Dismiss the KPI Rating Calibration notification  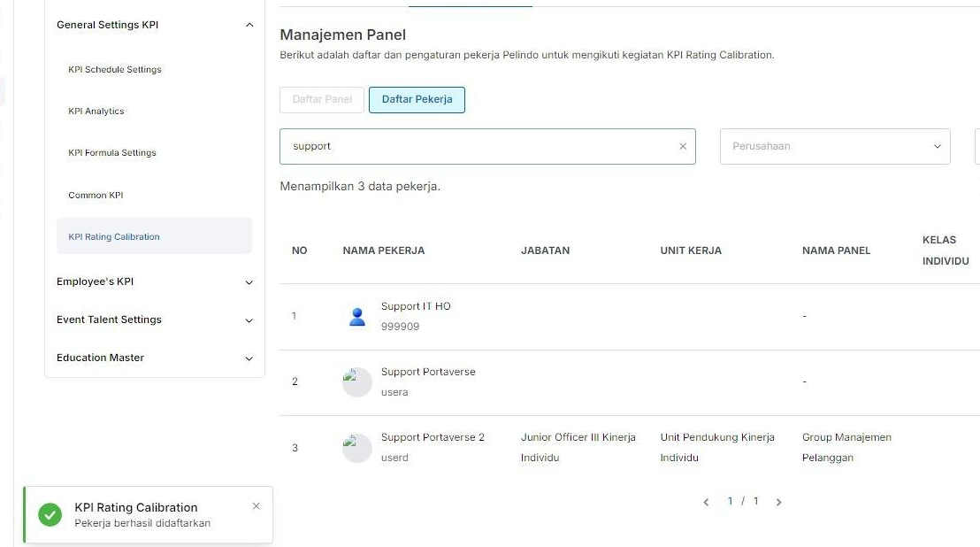(256, 506)
